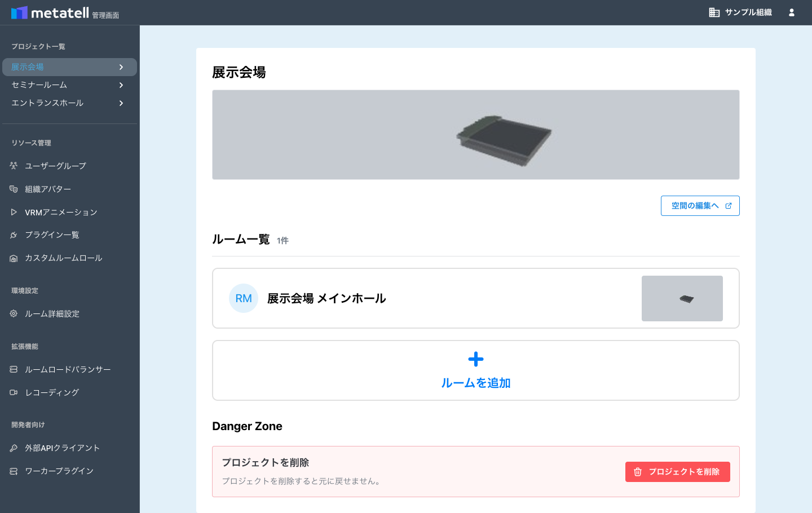
Task: Click the ワーカープラグイン icon
Action: click(14, 471)
